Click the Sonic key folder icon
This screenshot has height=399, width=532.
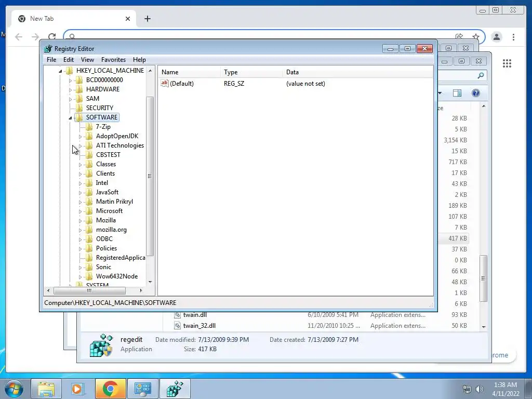(89, 267)
